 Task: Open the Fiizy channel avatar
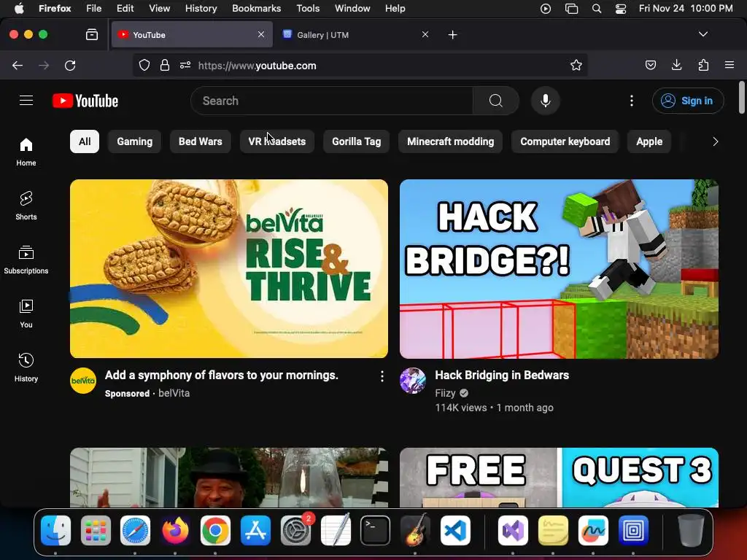point(413,381)
